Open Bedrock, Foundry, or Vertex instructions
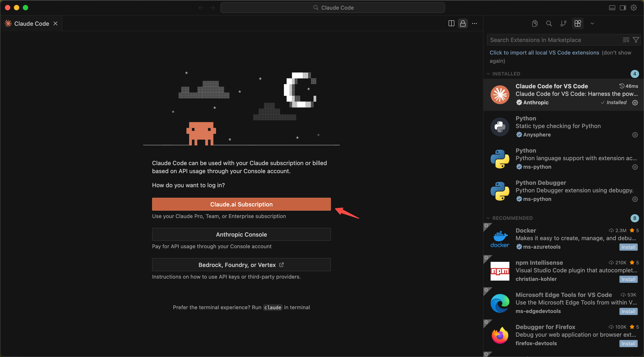 point(241,265)
